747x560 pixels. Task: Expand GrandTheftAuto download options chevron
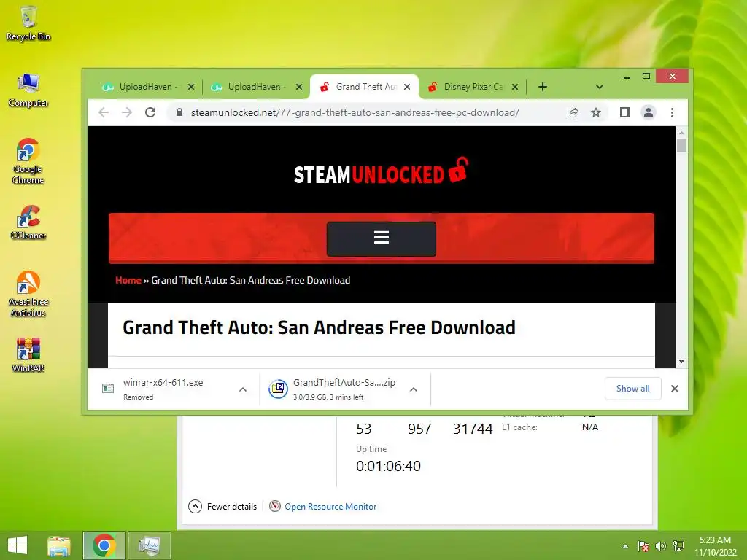(414, 389)
